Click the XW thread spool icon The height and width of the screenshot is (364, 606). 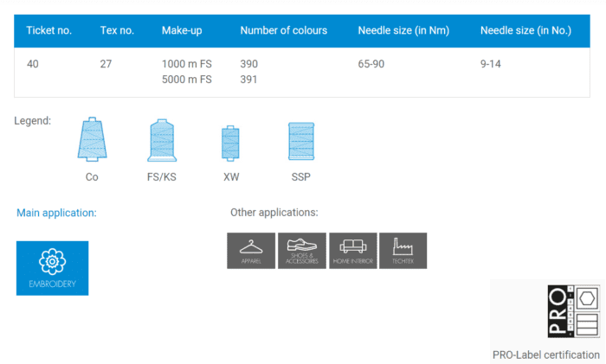230,144
